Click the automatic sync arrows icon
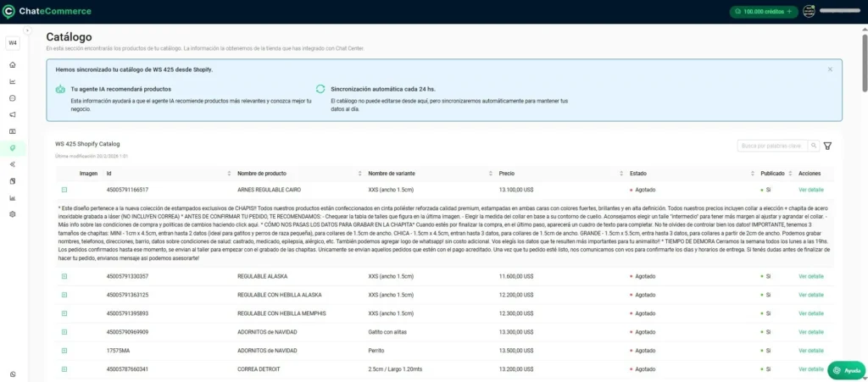This screenshot has height=382, width=868. coord(320,88)
